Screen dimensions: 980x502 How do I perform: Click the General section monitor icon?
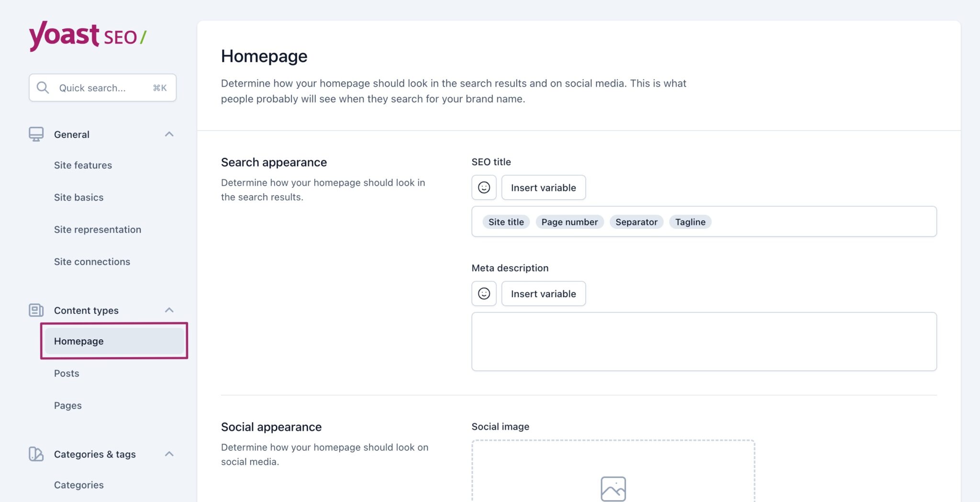[36, 134]
